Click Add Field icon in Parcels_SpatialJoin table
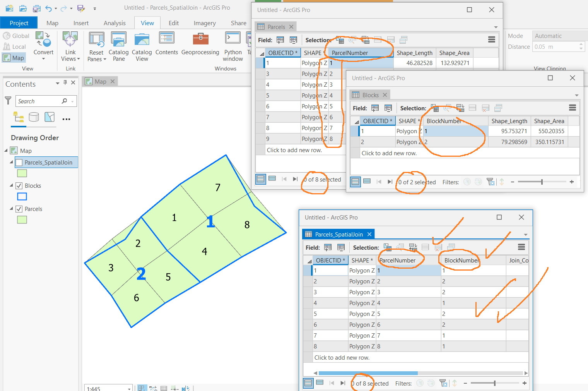The image size is (588, 391). coord(328,247)
